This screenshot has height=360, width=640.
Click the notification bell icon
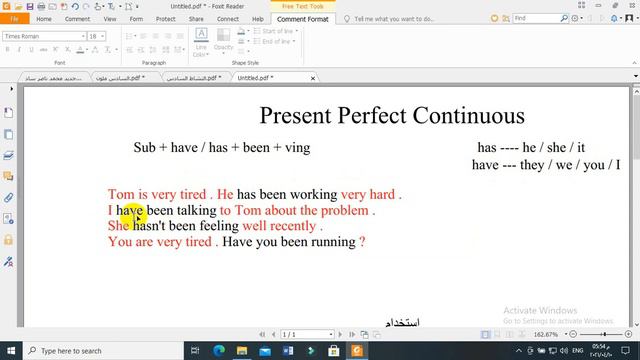(614, 18)
